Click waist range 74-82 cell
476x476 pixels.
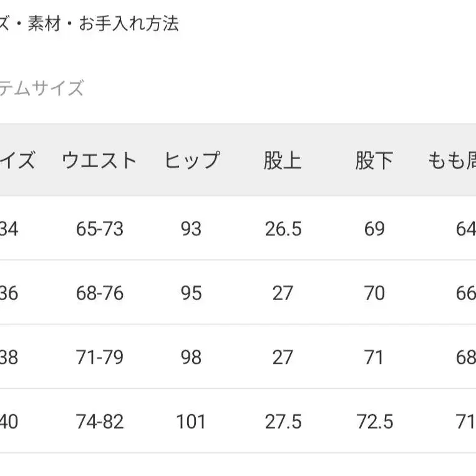pos(100,422)
